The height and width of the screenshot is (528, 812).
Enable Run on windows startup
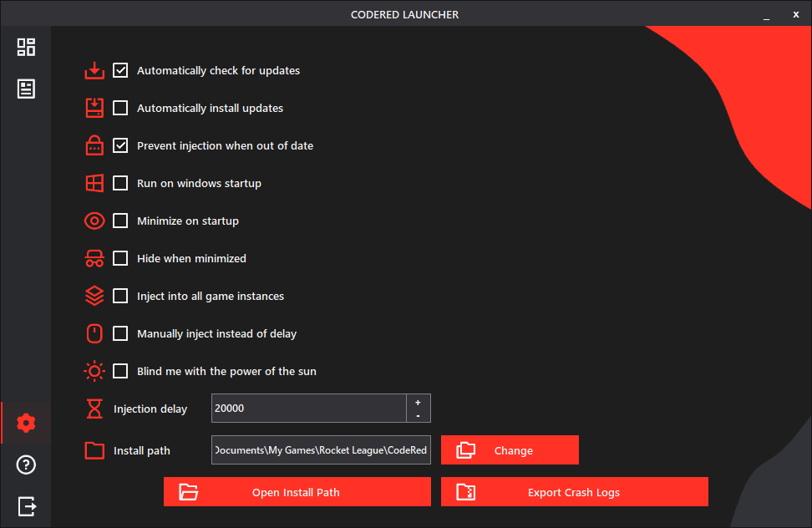pos(120,183)
